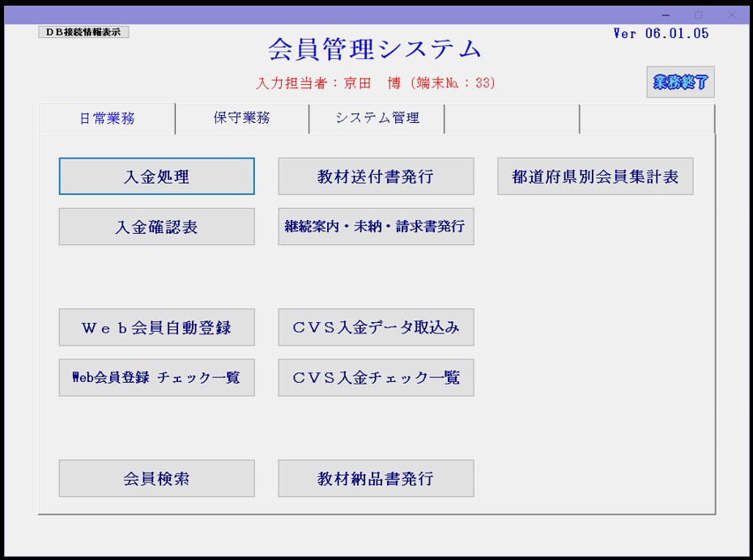Click version text Ver 06.01.05

661,34
